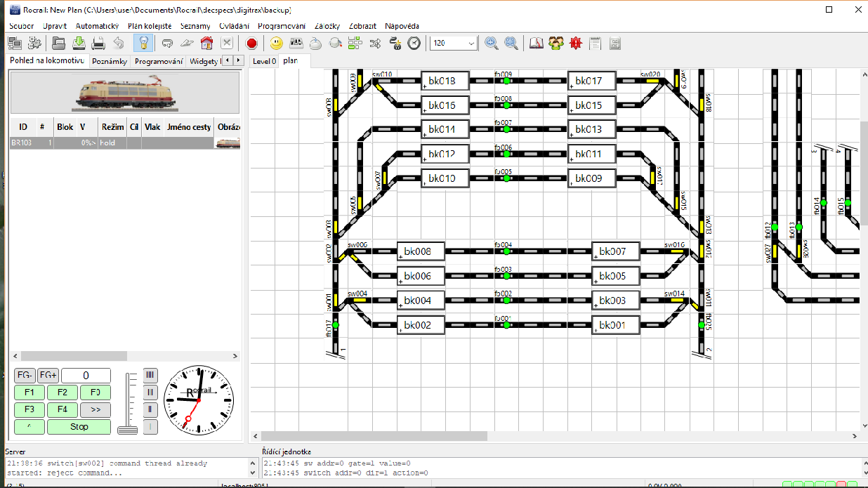
Task: Open the Automatický menu
Action: [97, 26]
